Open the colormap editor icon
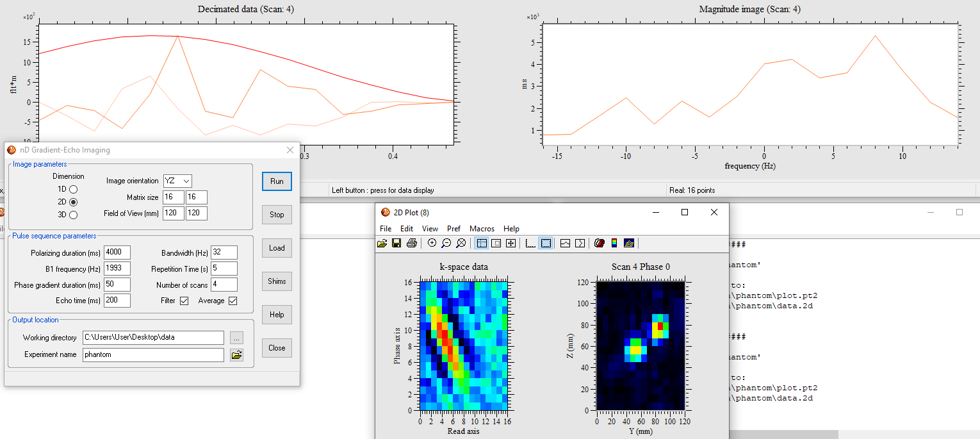The width and height of the screenshot is (980, 439). pos(600,243)
